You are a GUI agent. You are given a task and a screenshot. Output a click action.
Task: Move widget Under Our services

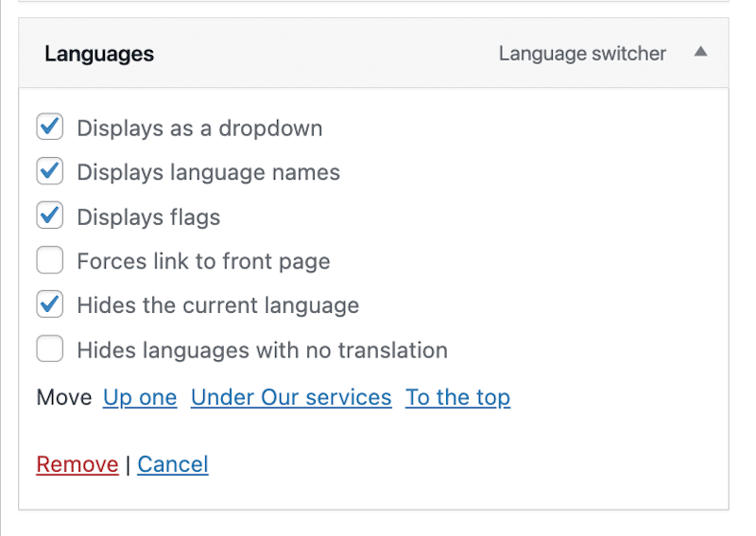pos(291,398)
